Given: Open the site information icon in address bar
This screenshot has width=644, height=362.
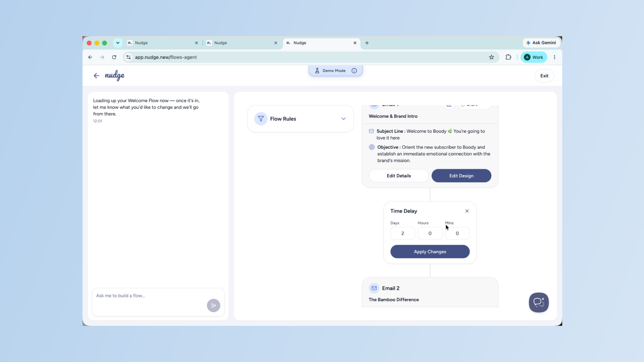Looking at the screenshot, I should pos(128,57).
